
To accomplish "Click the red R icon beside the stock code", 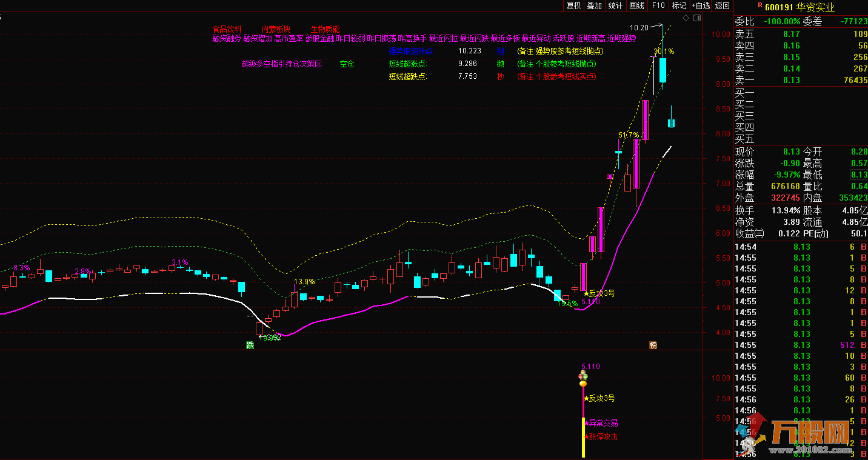I will 760,5.
